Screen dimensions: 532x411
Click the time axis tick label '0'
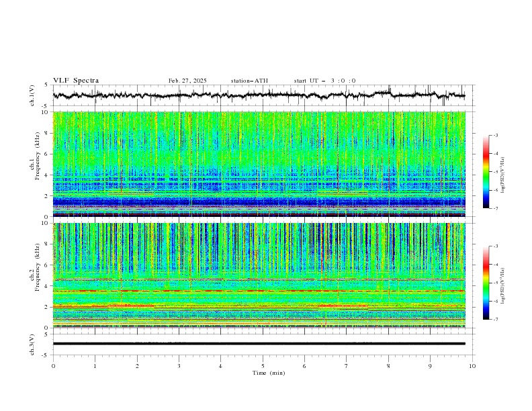pos(53,366)
